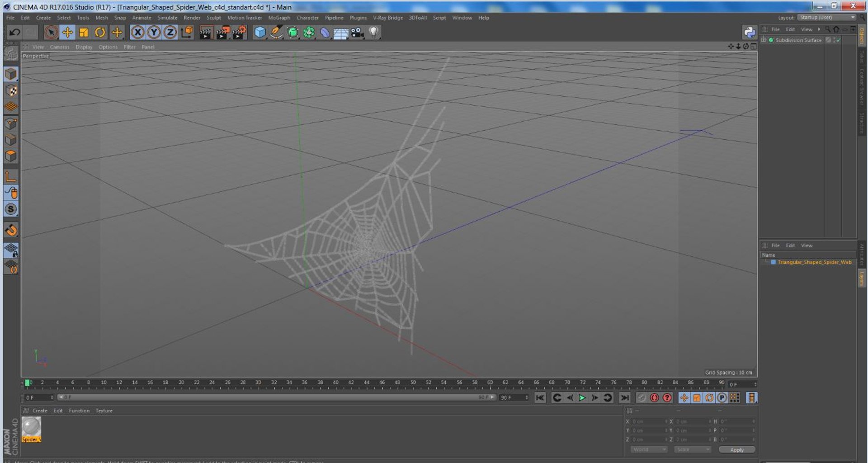Click Render to Picture Viewer icon

click(x=222, y=32)
